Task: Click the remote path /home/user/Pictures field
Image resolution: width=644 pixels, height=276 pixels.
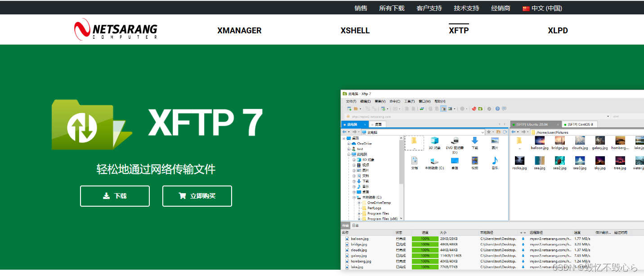Action: point(587,132)
